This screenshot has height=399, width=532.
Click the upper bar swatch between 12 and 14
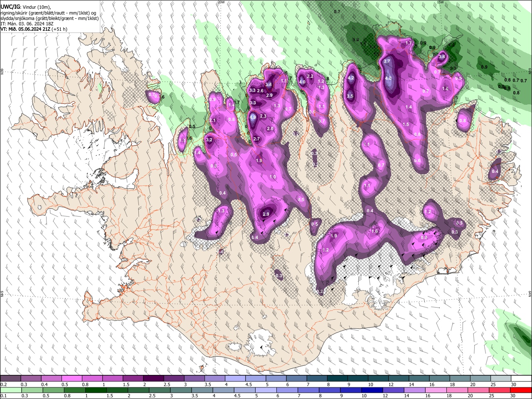pyautogui.click(x=399, y=379)
